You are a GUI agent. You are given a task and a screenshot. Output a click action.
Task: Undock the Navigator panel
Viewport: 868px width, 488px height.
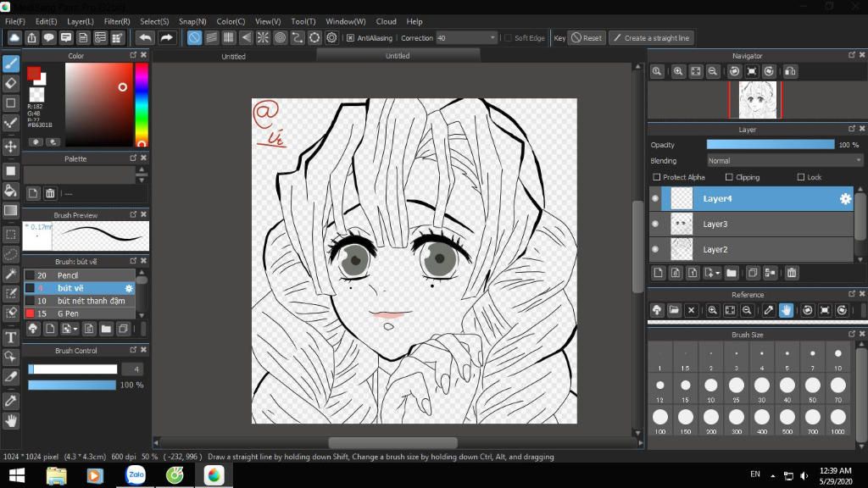coord(851,55)
